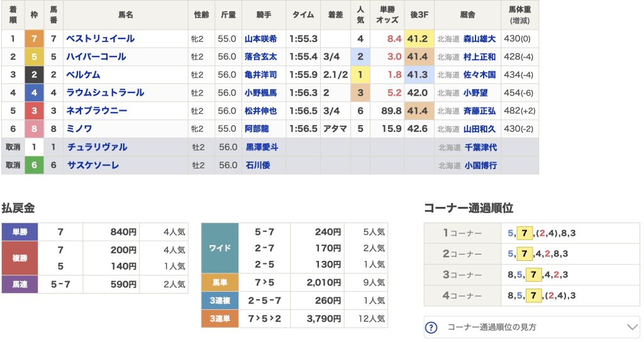This screenshot has width=644, height=342.
Task: Click the red frame 3 badge
Action: click(x=34, y=111)
